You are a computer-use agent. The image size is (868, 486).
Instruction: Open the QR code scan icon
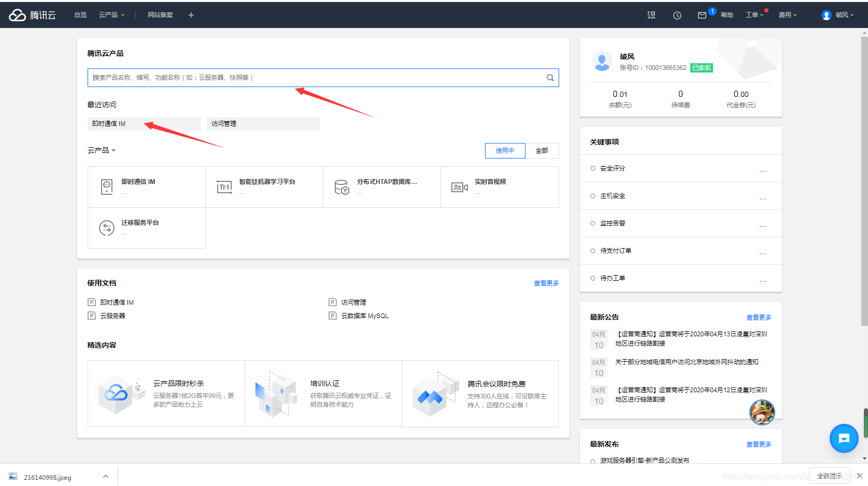pos(651,15)
